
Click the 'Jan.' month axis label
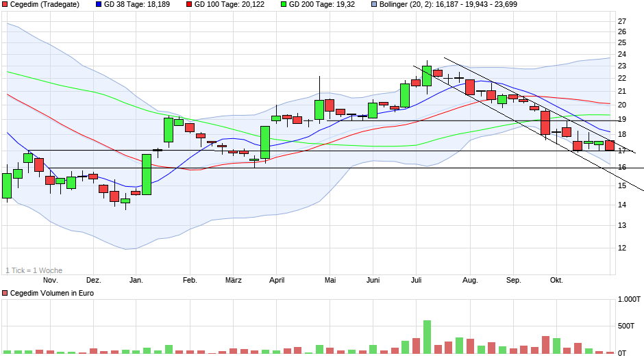tap(136, 281)
